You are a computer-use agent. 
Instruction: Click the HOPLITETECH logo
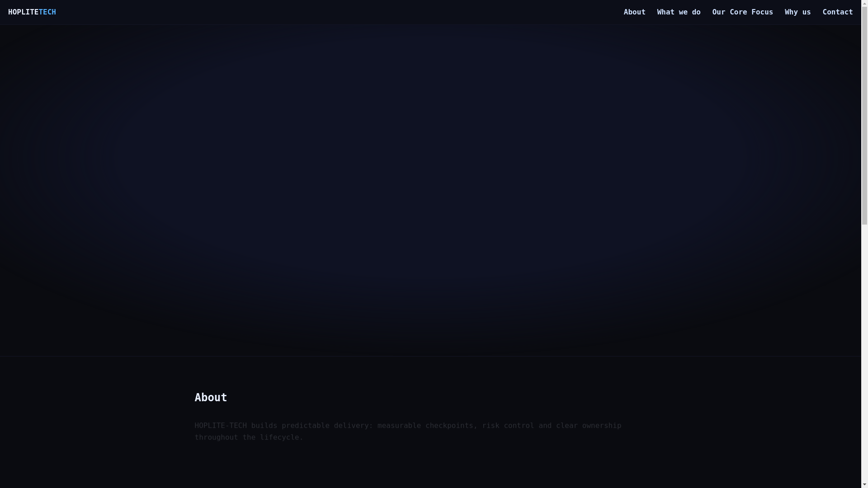[32, 12]
